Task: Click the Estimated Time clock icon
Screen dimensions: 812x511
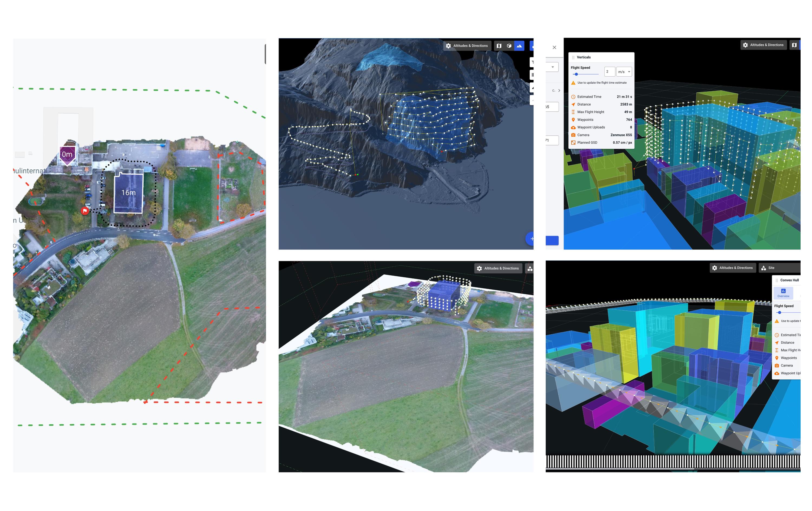Action: point(573,97)
